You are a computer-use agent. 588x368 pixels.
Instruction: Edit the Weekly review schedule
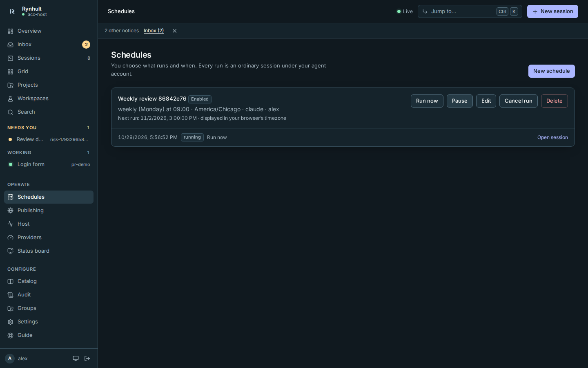click(x=486, y=101)
